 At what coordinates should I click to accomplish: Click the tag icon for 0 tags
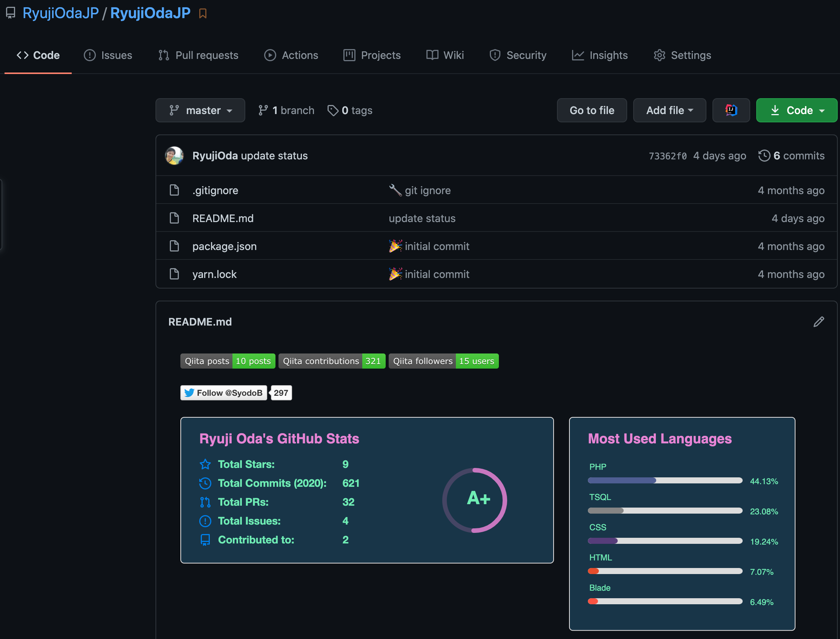tap(332, 110)
